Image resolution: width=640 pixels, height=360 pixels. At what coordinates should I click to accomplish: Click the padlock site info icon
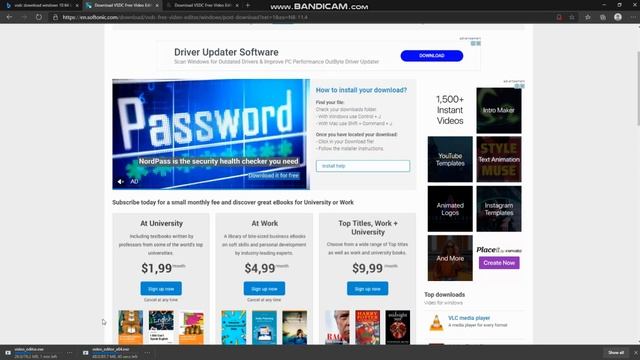55,17
